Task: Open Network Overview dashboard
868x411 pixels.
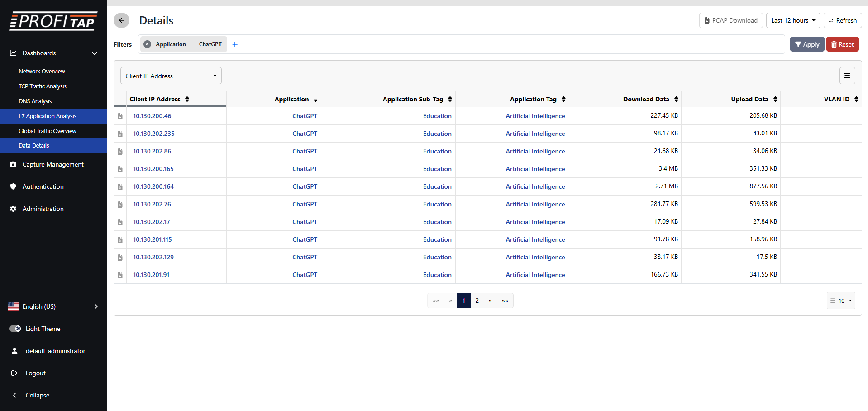Action: pos(42,72)
